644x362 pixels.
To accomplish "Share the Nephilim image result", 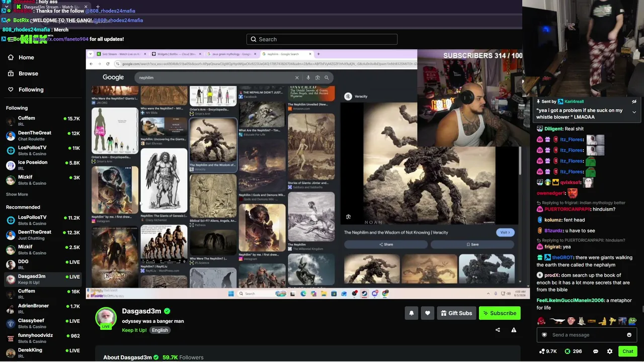I will tap(386, 244).
